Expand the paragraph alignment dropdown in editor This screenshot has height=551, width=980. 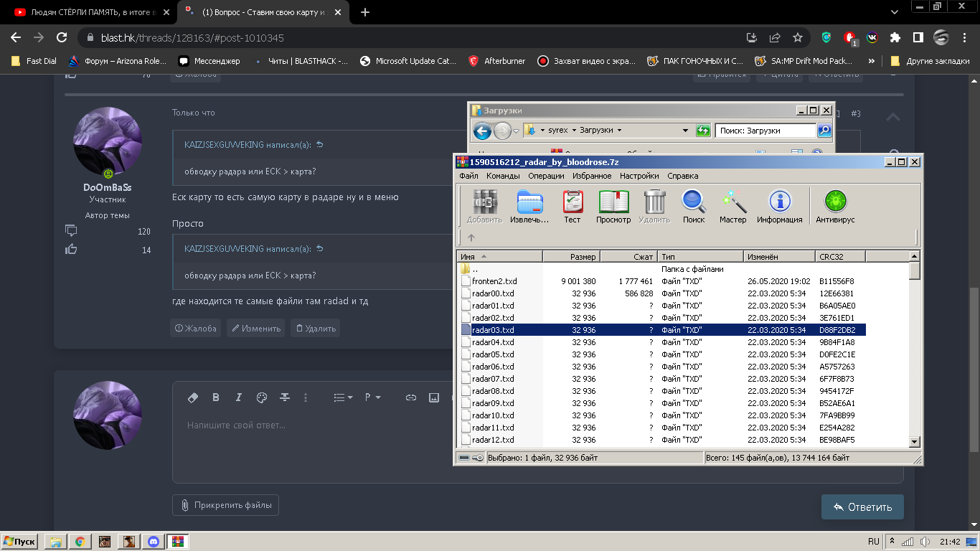pos(373,397)
